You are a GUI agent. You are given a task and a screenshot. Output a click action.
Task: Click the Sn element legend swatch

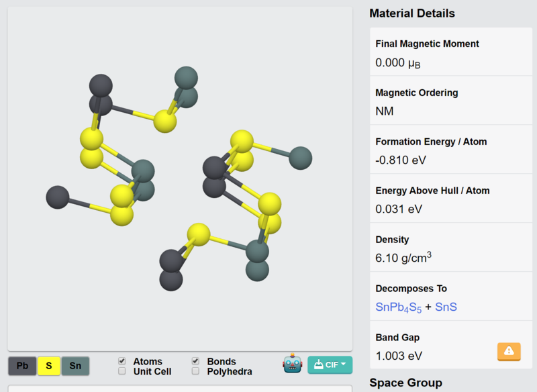75,366
